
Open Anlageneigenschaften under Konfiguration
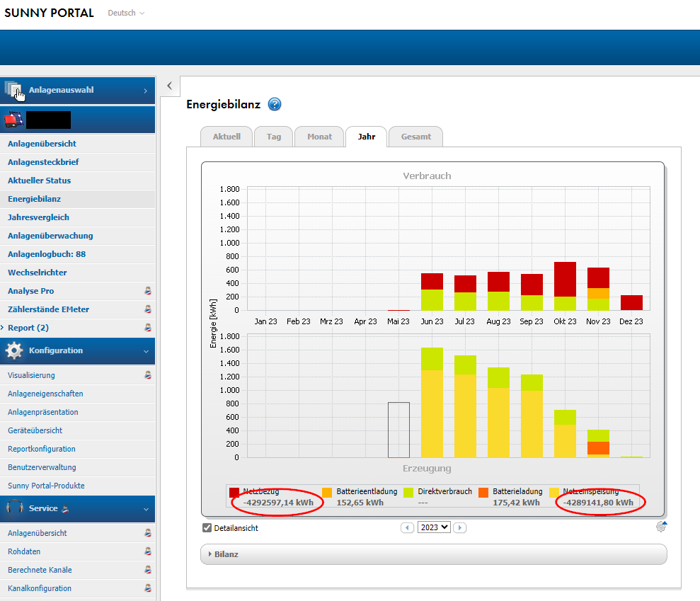pos(45,394)
